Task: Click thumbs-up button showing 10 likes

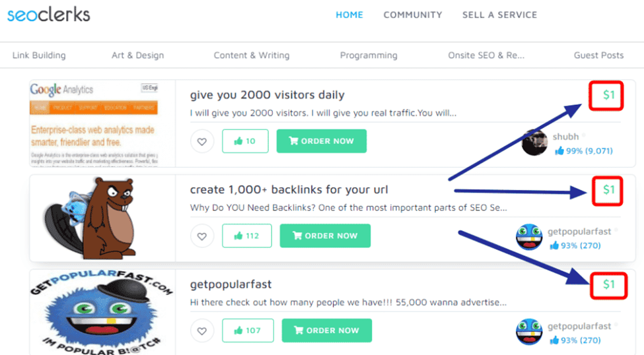Action: click(245, 141)
